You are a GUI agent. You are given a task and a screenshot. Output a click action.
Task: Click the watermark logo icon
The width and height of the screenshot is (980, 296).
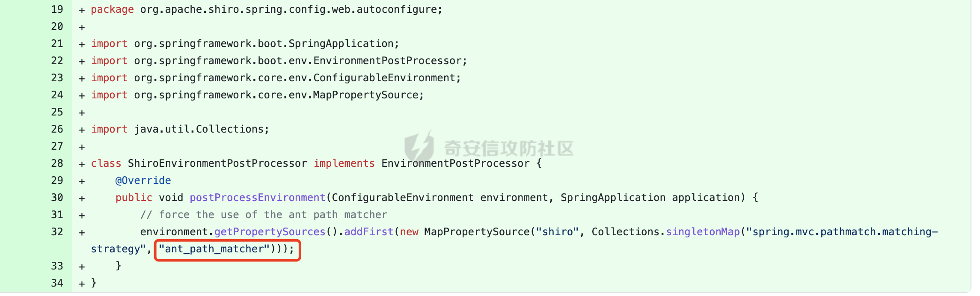click(419, 147)
